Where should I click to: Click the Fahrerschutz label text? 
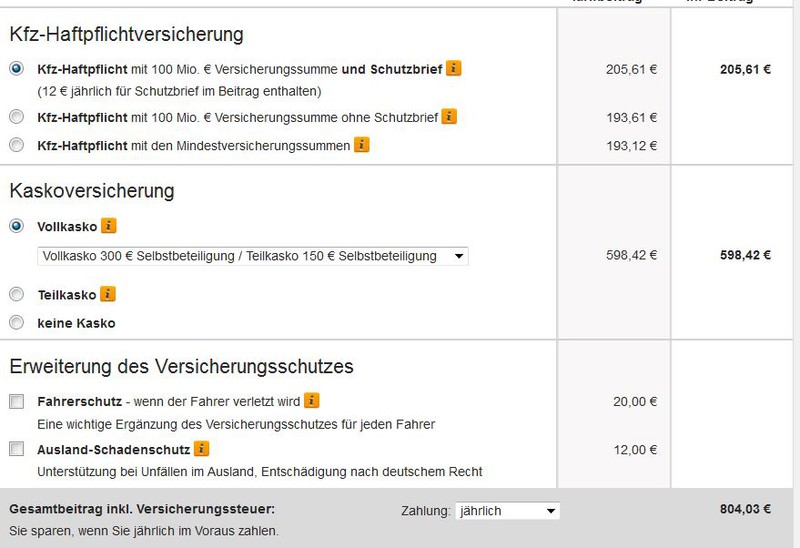tap(78, 402)
